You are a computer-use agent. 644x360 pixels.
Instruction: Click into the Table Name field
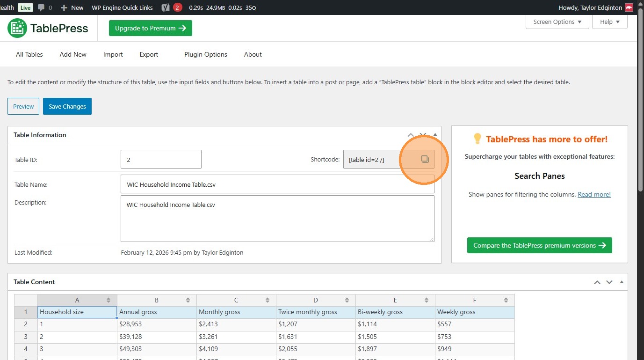[x=277, y=184]
